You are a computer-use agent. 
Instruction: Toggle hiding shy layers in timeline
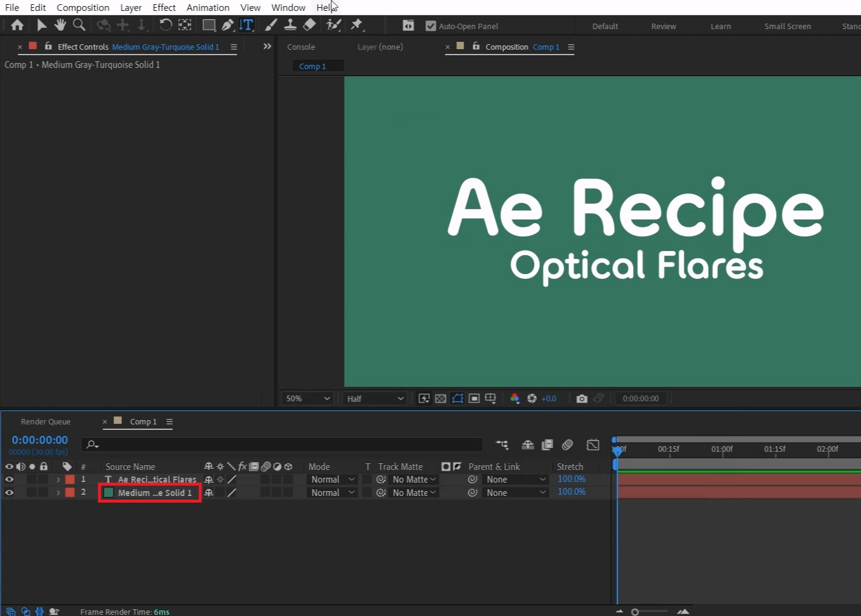528,444
